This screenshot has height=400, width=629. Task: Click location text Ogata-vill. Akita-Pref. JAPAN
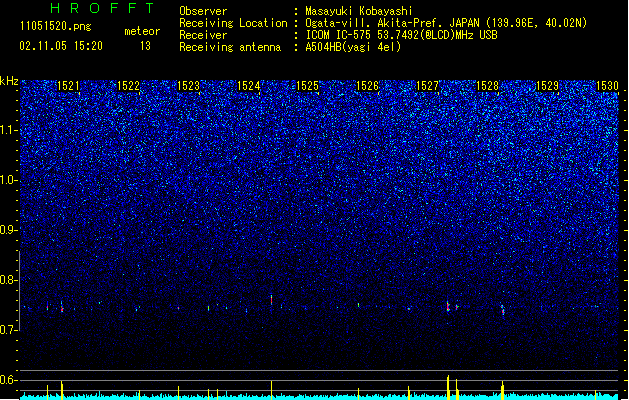tap(392, 23)
